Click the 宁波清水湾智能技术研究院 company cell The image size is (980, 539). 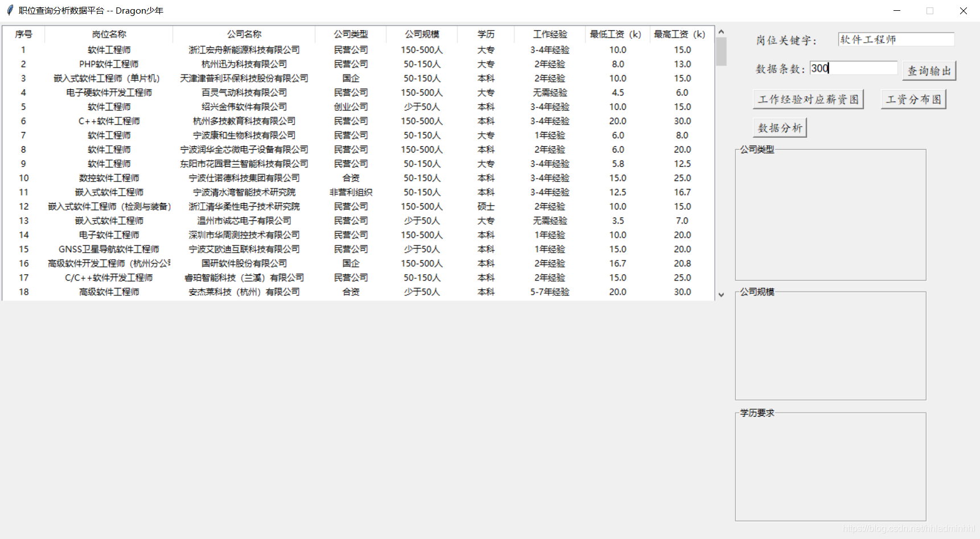coord(244,192)
